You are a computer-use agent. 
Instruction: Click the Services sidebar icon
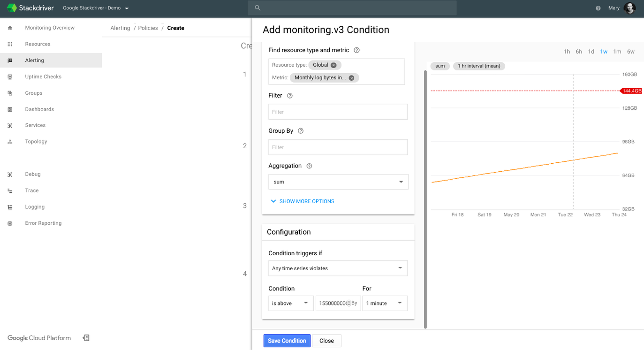(10, 125)
